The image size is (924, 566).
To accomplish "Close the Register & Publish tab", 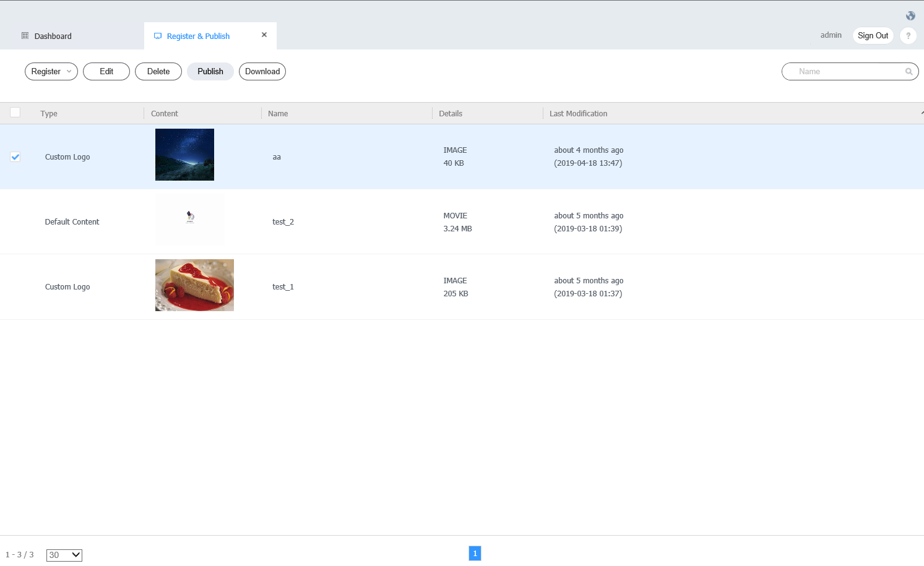I will 264,35.
